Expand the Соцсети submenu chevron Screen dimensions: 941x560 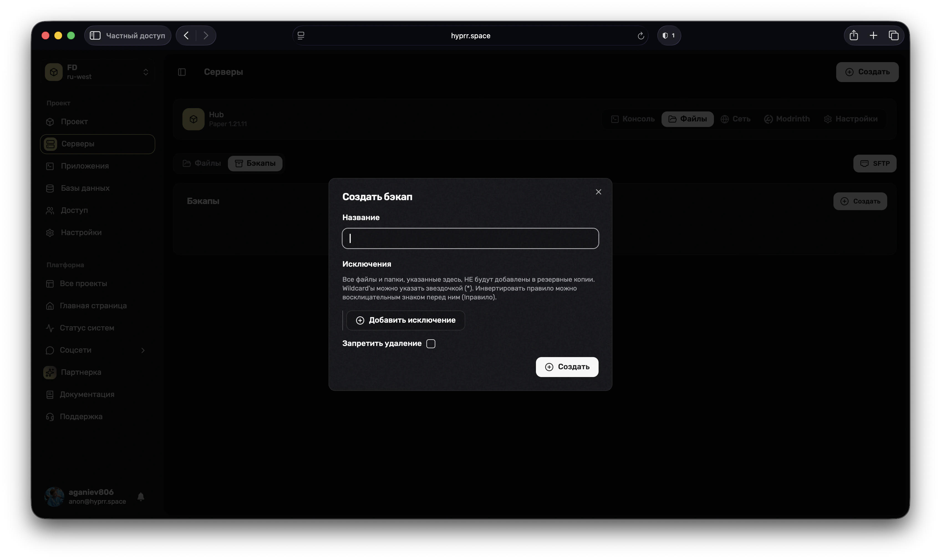[143, 350]
